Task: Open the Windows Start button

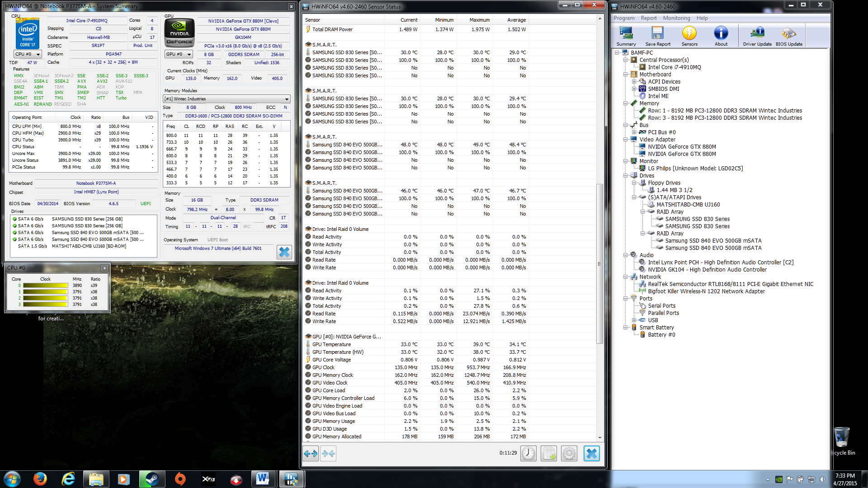Action: coord(12,479)
